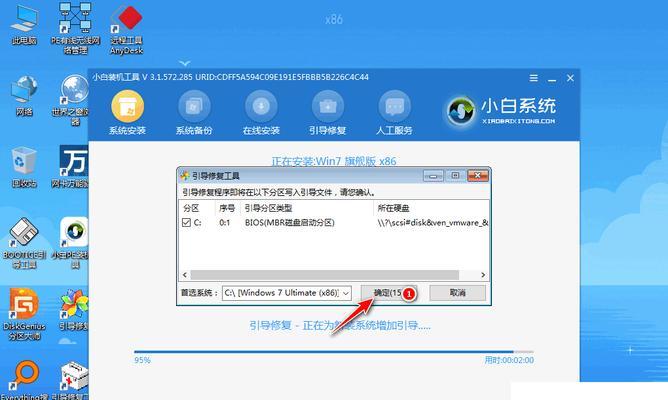This screenshot has width=668, height=400.
Task: Click the 小白系统 logo
Action: click(x=501, y=111)
